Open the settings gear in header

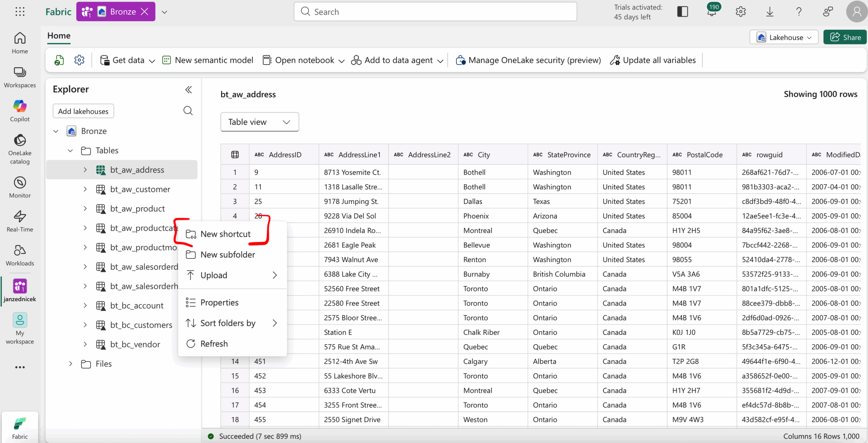tap(741, 12)
